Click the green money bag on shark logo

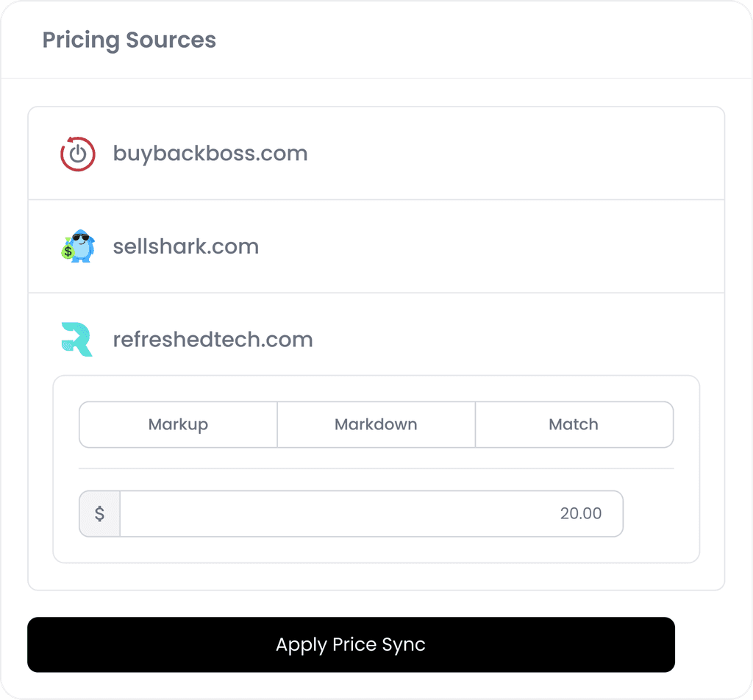pos(68,250)
